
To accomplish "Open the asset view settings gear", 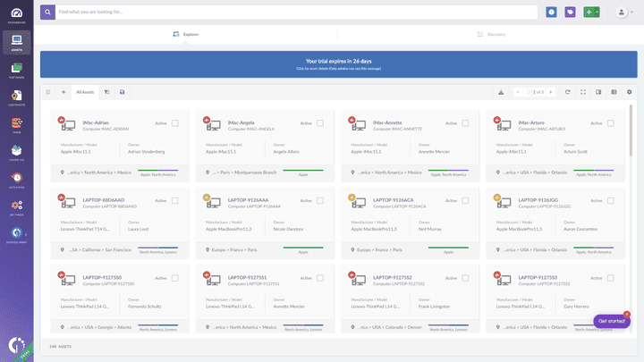I will [629, 91].
